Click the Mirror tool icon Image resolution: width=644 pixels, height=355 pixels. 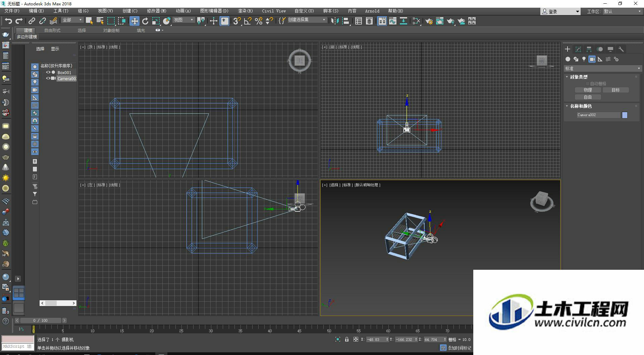[335, 21]
